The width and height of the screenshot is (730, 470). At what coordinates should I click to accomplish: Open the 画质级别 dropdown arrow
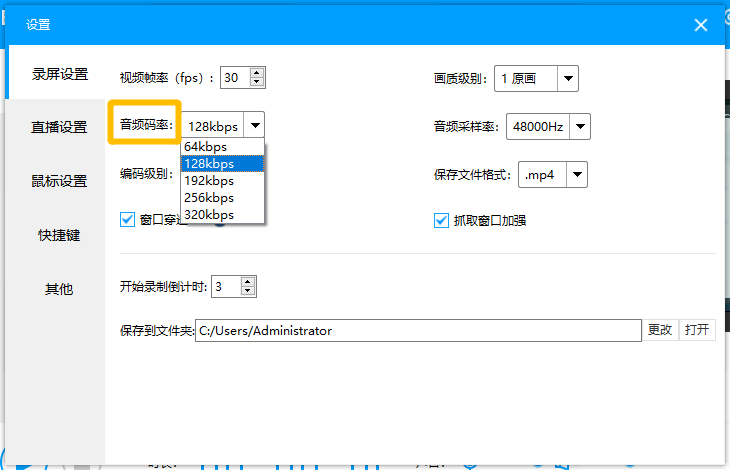point(568,79)
